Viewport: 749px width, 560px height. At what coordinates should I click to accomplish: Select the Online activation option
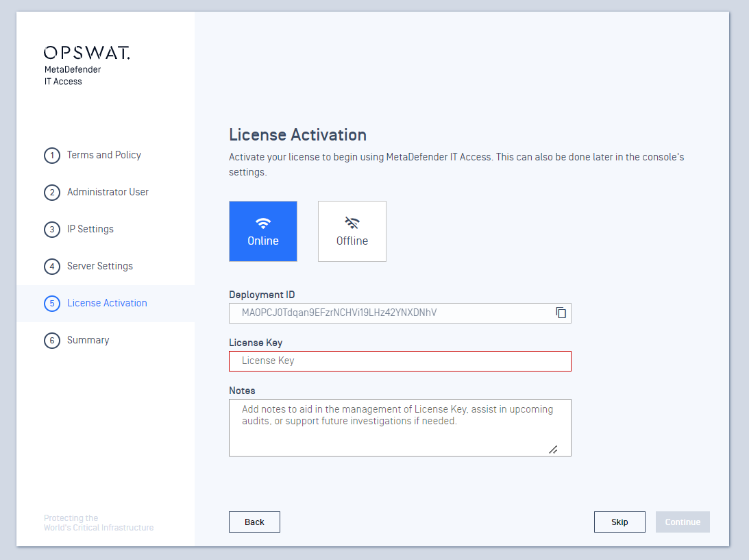pos(262,231)
